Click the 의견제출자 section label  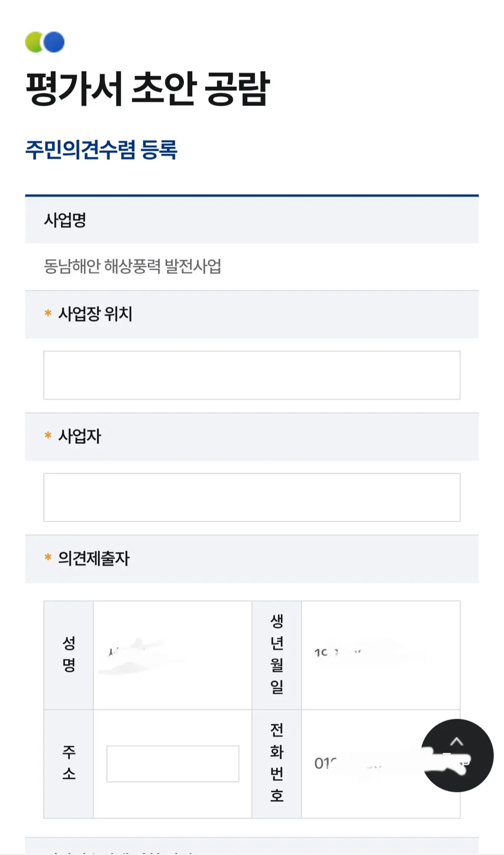94,559
